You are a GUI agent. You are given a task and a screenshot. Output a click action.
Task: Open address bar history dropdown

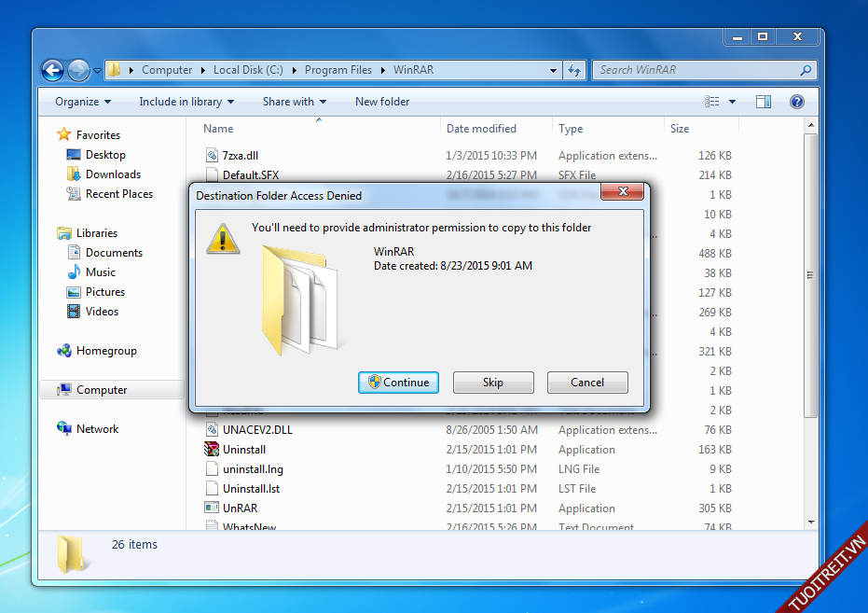(553, 70)
